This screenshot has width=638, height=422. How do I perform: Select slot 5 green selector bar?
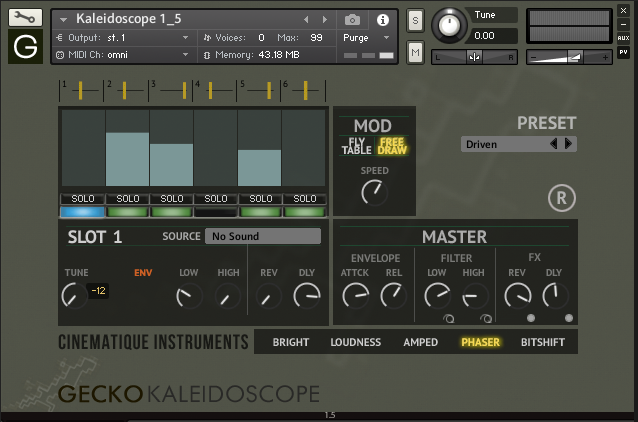[260, 212]
